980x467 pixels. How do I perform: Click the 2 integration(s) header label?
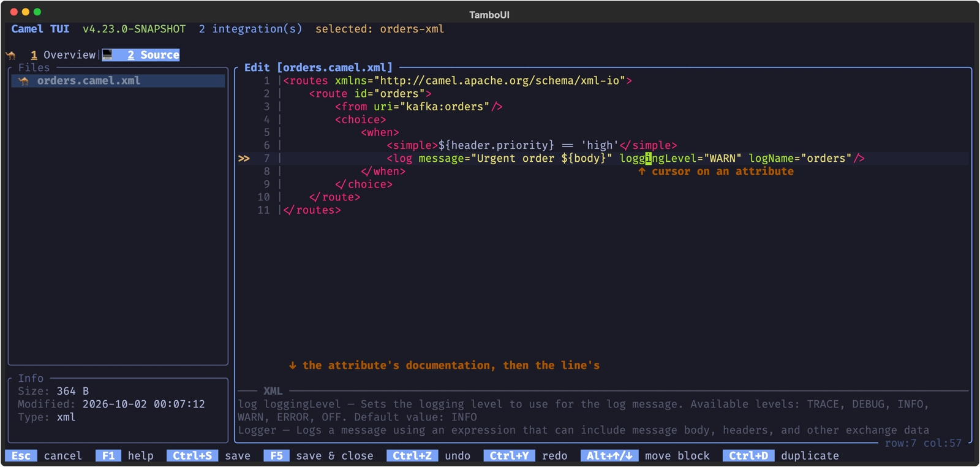(251, 29)
